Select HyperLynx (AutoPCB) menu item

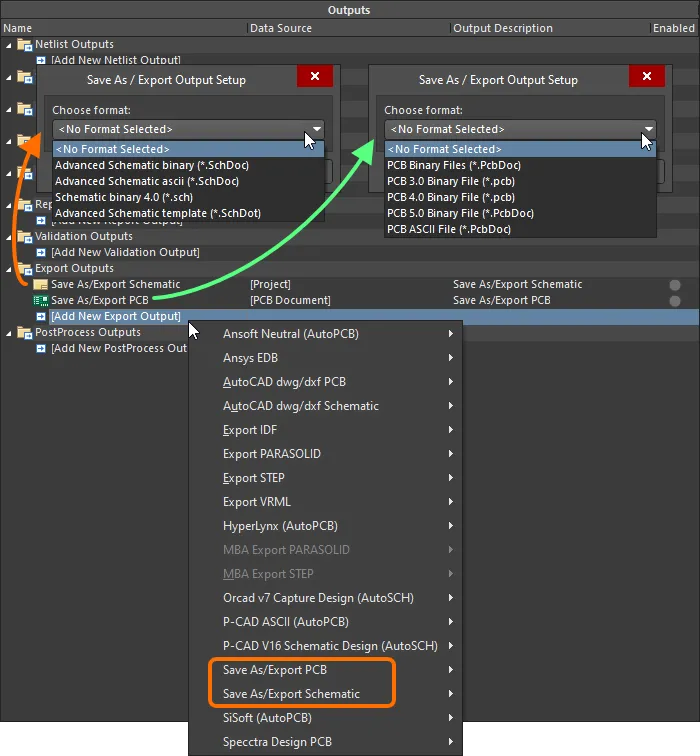click(325, 526)
